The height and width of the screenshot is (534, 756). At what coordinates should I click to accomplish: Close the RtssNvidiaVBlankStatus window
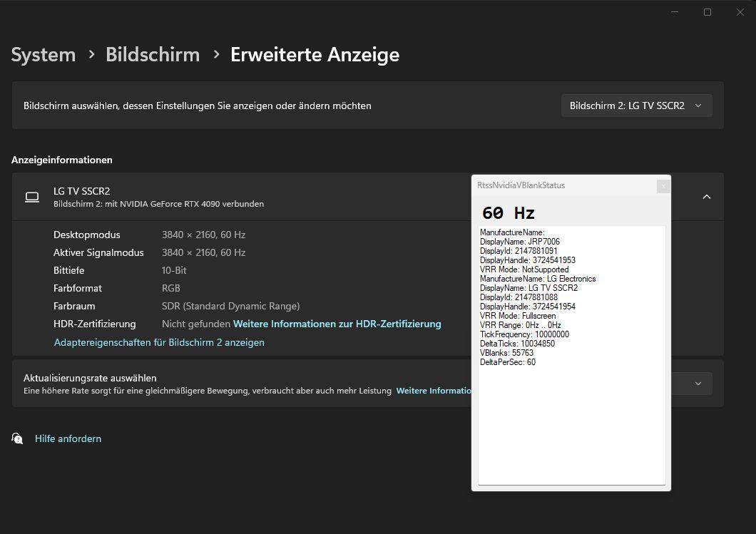(x=663, y=186)
